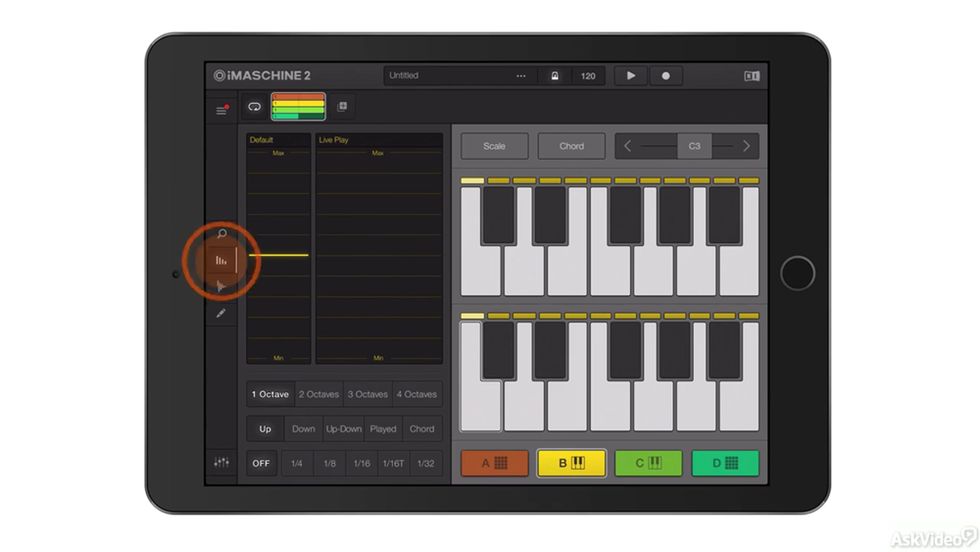Screen dimensions: 980x552
Task: Select group D pads
Action: 725,463
